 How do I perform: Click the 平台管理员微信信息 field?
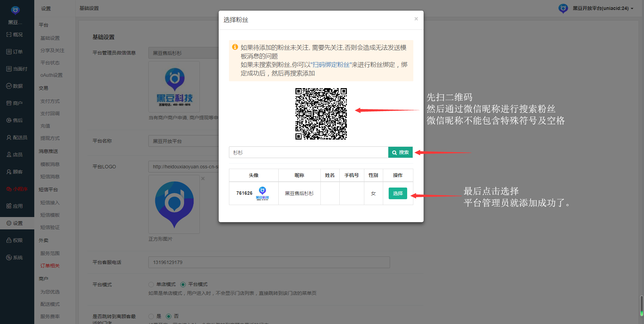pos(184,53)
